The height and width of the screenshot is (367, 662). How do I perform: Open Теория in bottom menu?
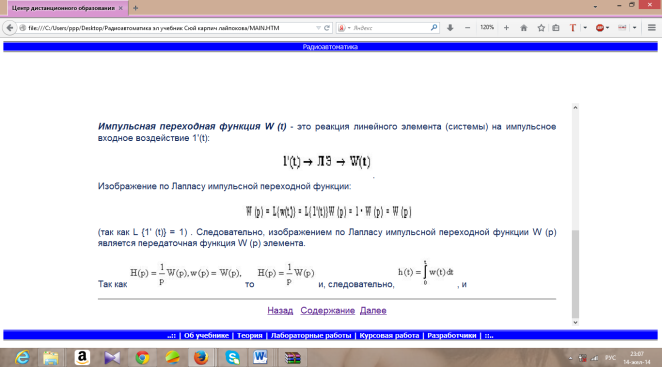(250, 335)
